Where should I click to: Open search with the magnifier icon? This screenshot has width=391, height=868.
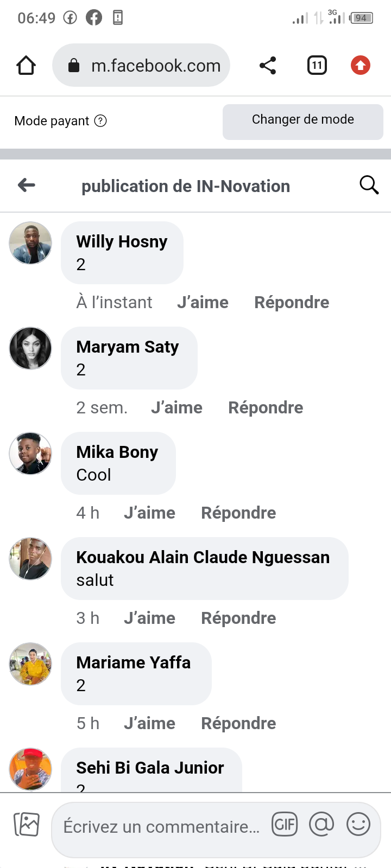point(369,186)
